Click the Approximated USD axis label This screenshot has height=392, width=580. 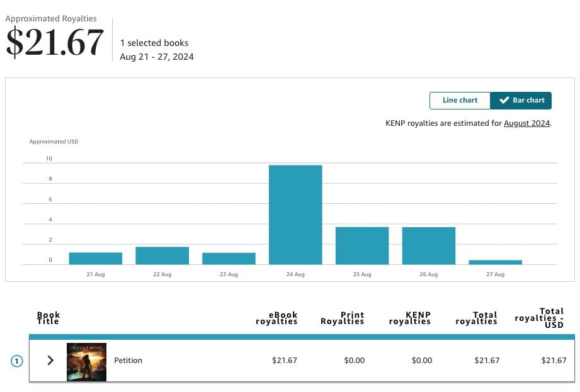click(54, 142)
